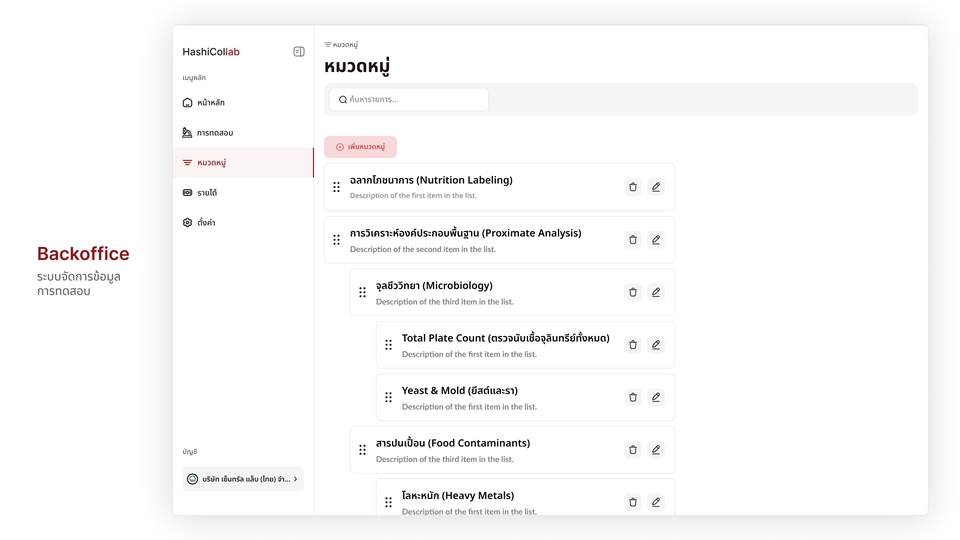The height and width of the screenshot is (540, 960).
Task: Click the เพิ่มหมวดหมู่ add category button
Action: (360, 147)
